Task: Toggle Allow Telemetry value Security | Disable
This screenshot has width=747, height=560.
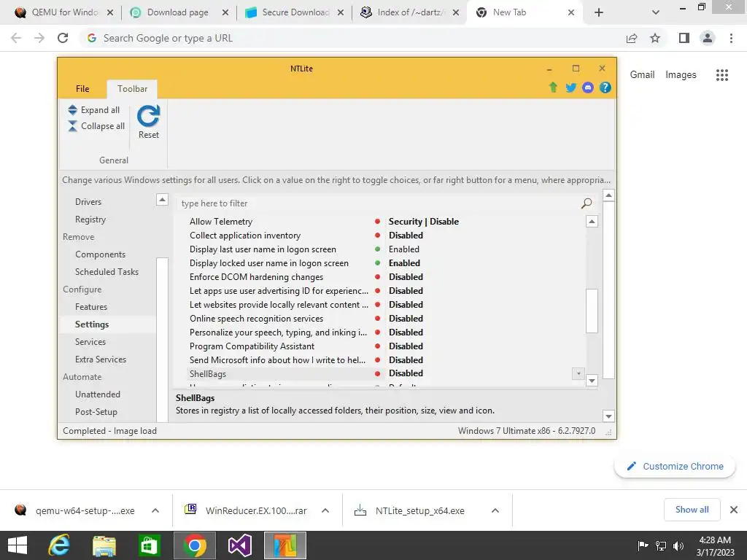Action: click(424, 222)
